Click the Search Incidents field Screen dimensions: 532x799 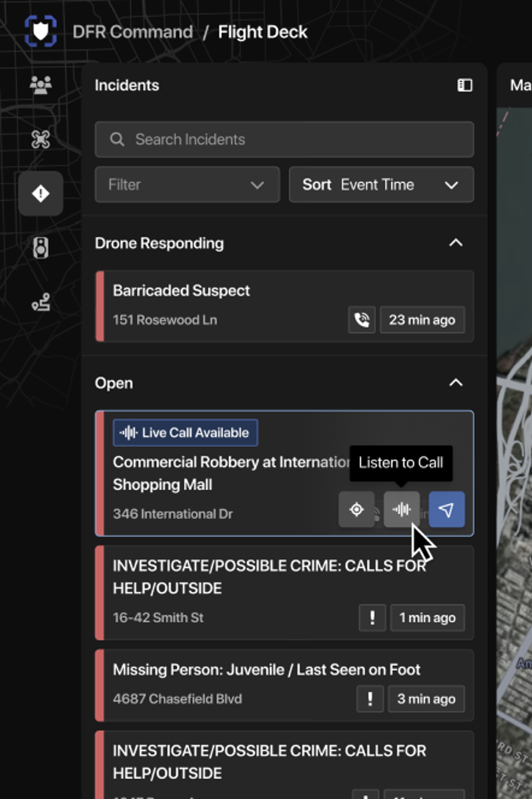coord(284,139)
